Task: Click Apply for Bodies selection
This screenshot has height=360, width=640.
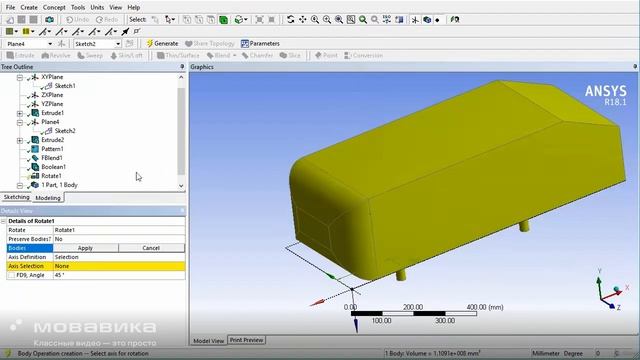Action: click(85, 248)
